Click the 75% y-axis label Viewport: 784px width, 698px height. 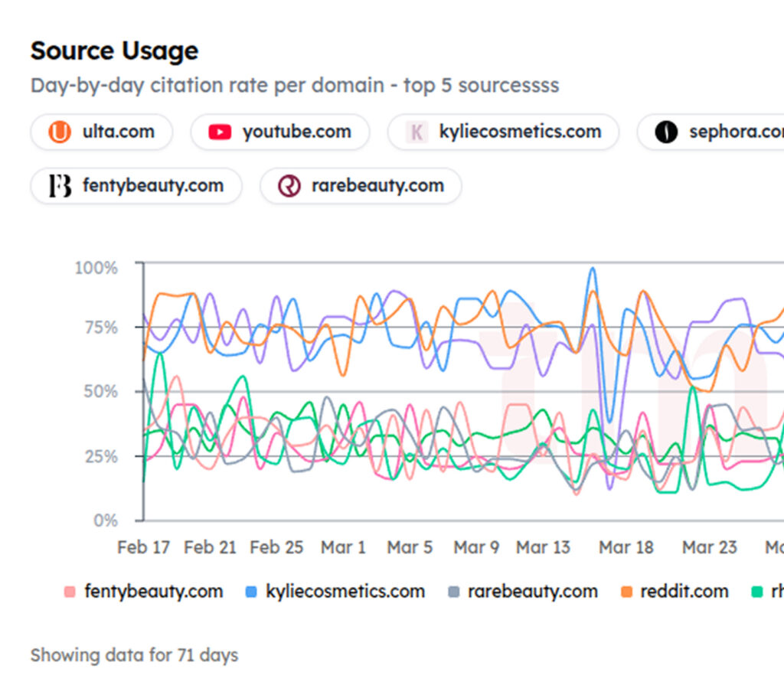[x=102, y=328]
